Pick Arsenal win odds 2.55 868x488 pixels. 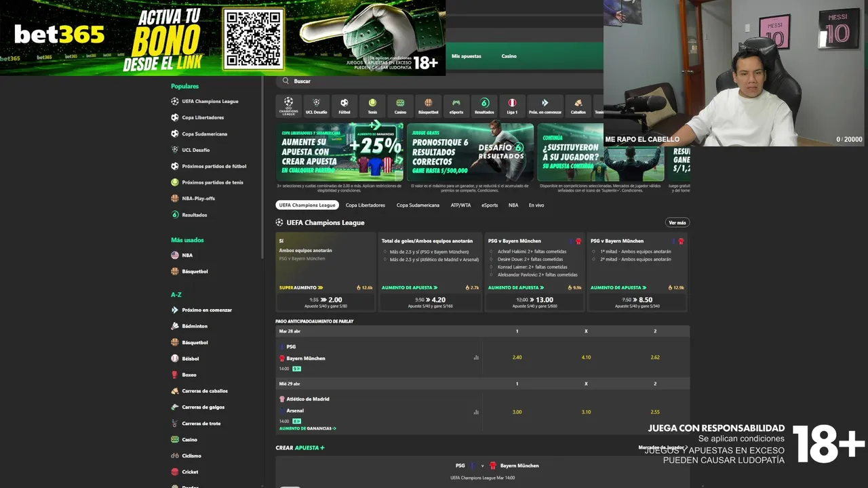pyautogui.click(x=655, y=412)
